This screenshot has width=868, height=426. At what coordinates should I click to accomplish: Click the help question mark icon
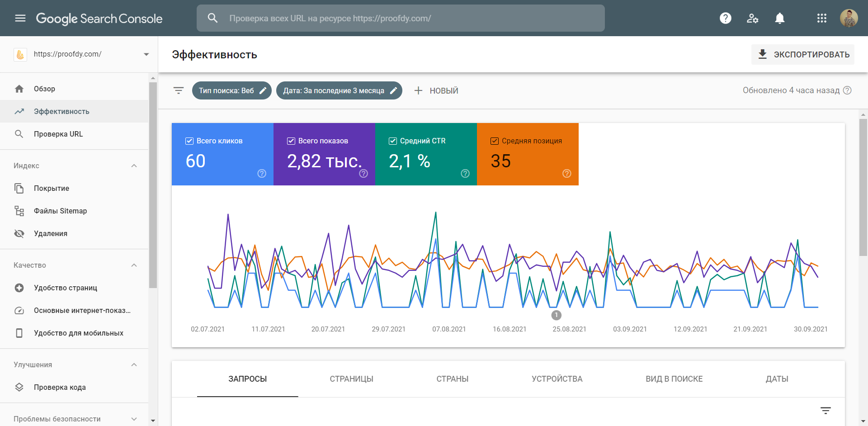point(725,18)
